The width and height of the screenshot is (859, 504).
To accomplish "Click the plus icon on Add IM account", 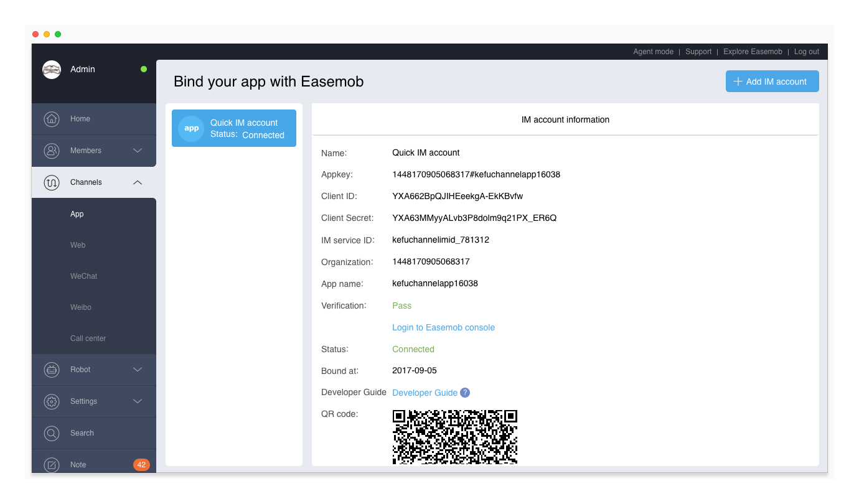I will click(x=738, y=82).
